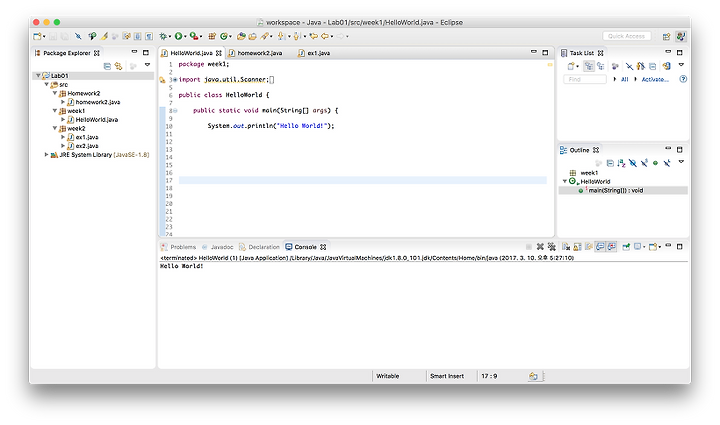Click the Task List help question mark icon
This screenshot has height=425, width=720.
[683, 79]
